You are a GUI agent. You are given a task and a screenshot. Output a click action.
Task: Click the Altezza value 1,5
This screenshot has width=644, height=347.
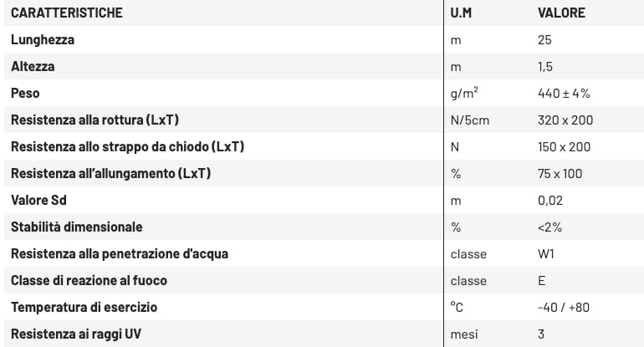545,66
